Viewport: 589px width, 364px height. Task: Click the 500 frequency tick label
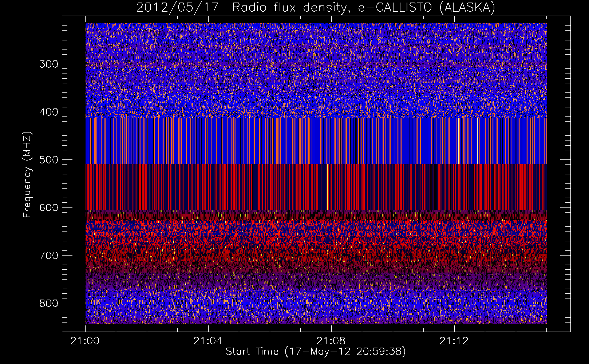49,160
